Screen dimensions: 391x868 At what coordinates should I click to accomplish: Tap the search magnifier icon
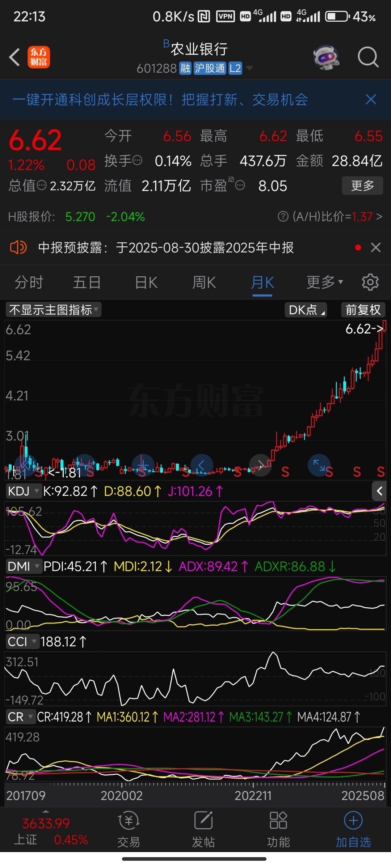pyautogui.click(x=368, y=57)
